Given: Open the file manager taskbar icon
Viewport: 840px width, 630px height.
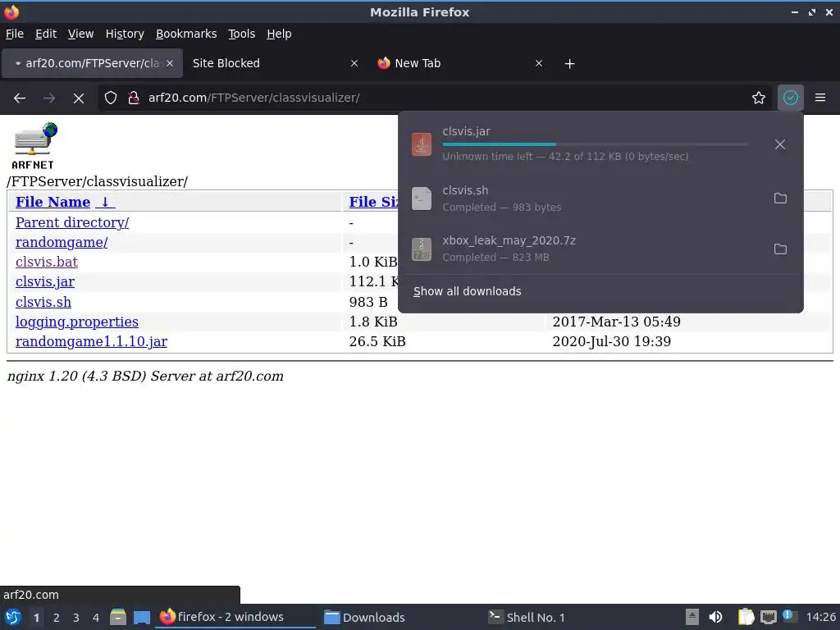Looking at the screenshot, I should tap(118, 617).
